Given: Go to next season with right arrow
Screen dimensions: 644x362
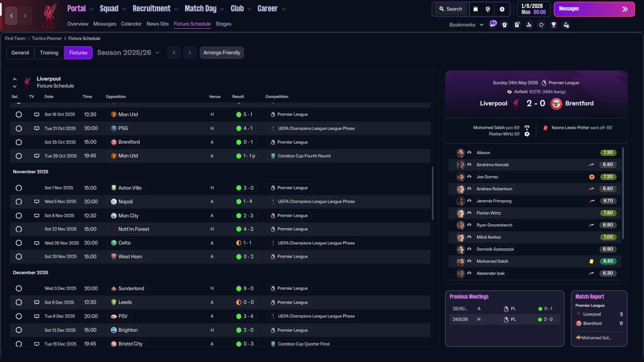Looking at the screenshot, I should pyautogui.click(x=190, y=53).
